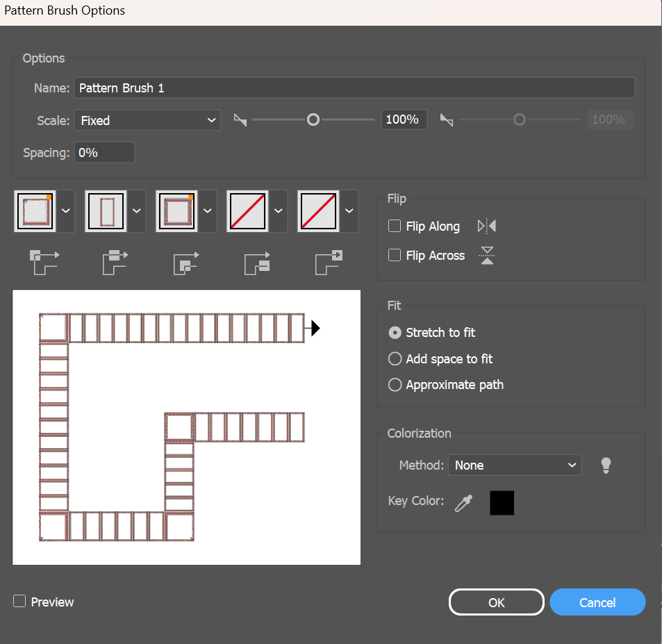Expand the outer corner tile dropdown arrow
The image size is (662, 644).
tap(66, 210)
